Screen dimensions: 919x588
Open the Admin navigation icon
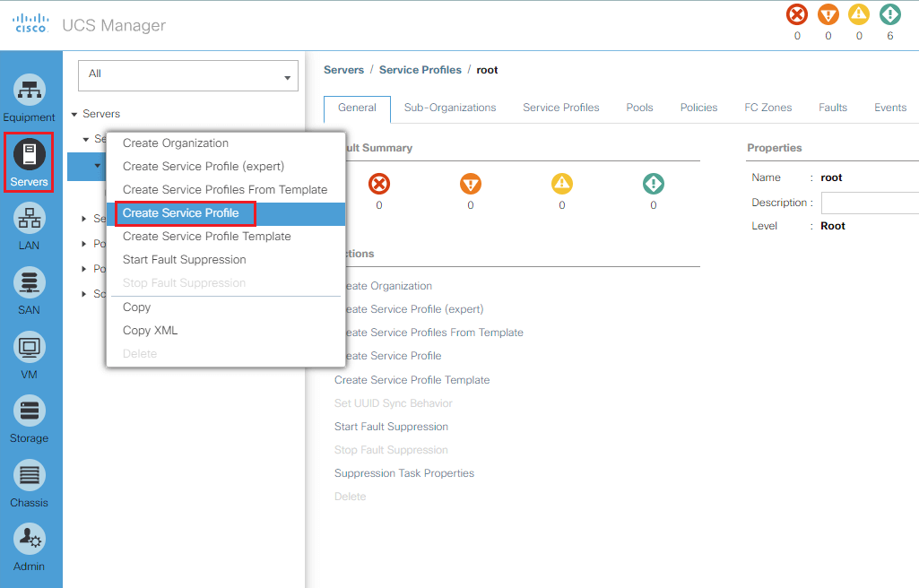(30, 539)
